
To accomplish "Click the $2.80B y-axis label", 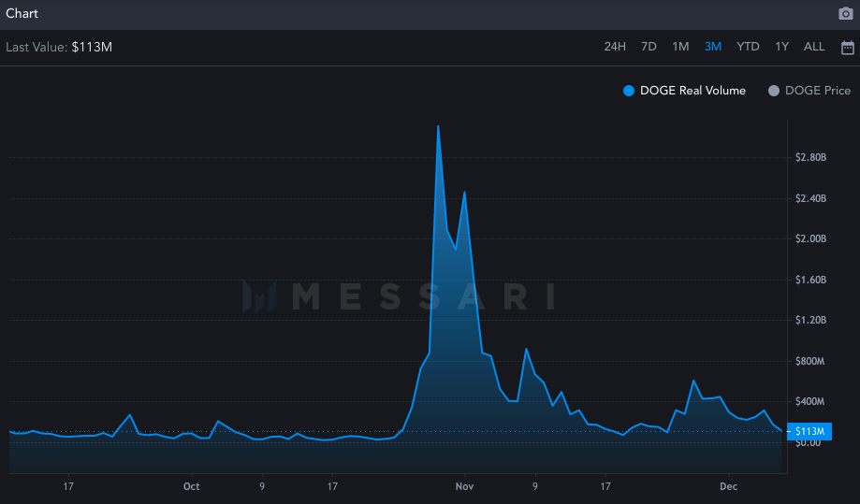I will pos(810,157).
